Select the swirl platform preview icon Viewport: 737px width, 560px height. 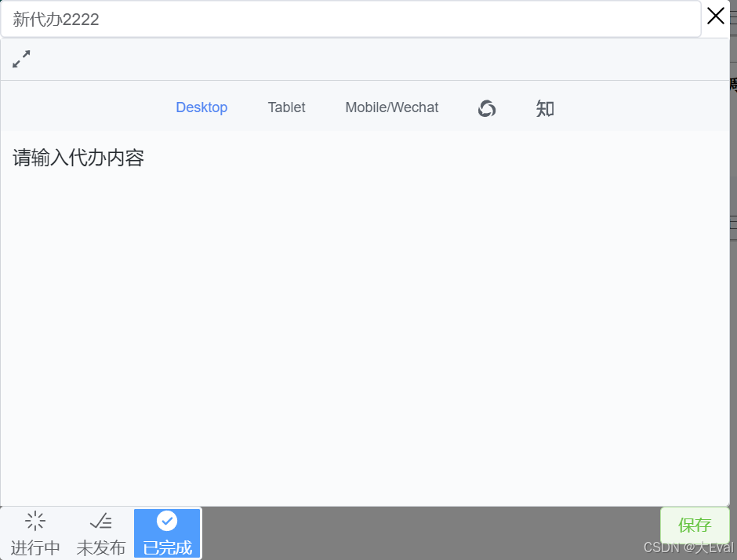coord(486,108)
